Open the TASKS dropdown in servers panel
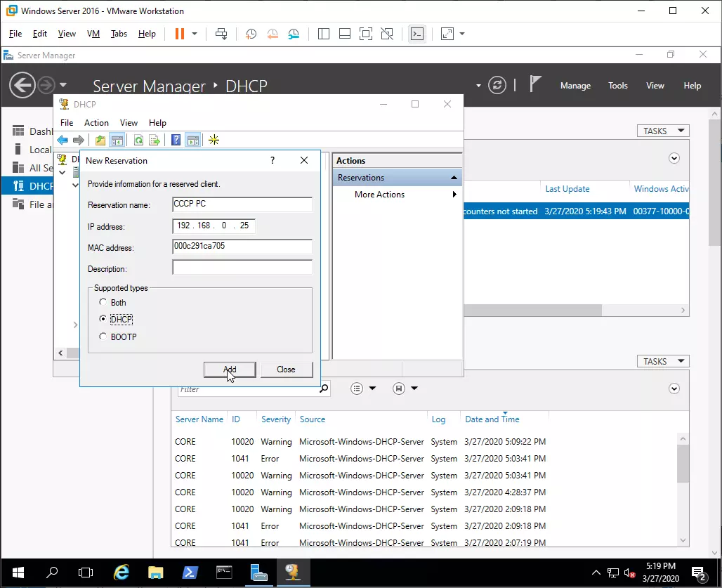Viewport: 722px width, 588px height. click(663, 131)
